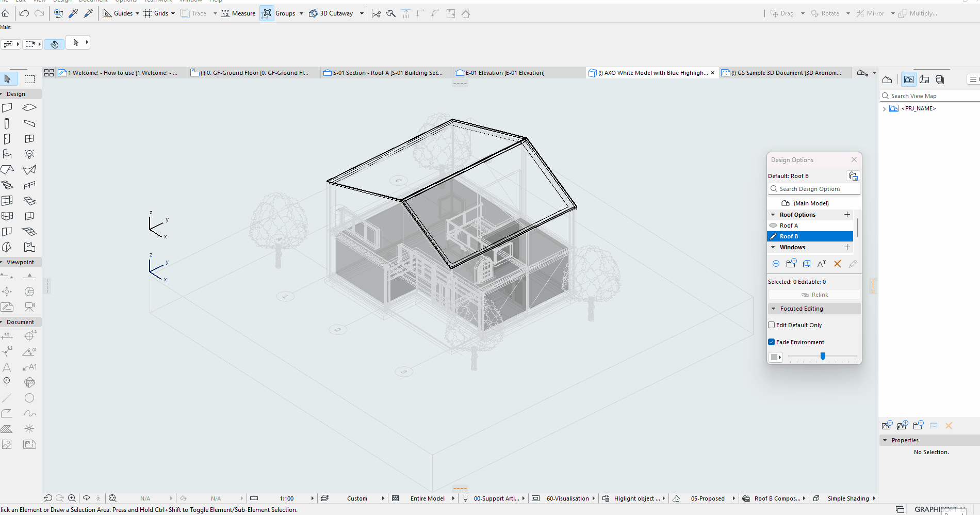
Task: Select the Stair tool
Action: point(7,185)
